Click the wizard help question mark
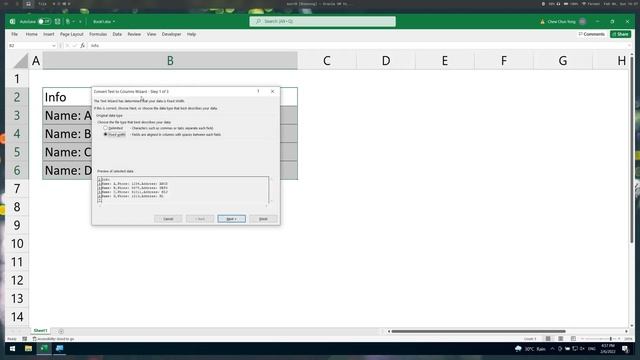The height and width of the screenshot is (360, 640). click(x=258, y=91)
